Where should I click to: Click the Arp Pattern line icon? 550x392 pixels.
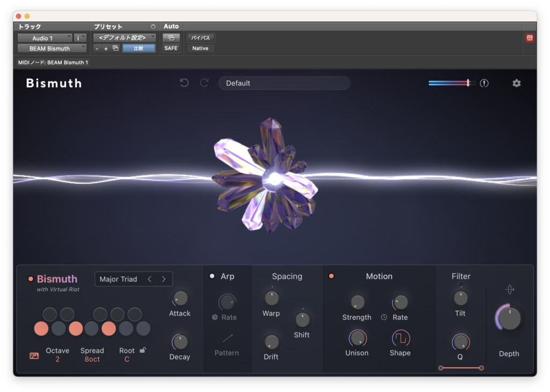point(227,338)
